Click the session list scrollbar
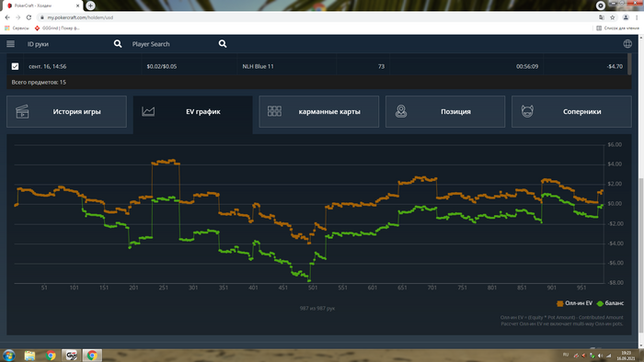 pyautogui.click(x=628, y=64)
